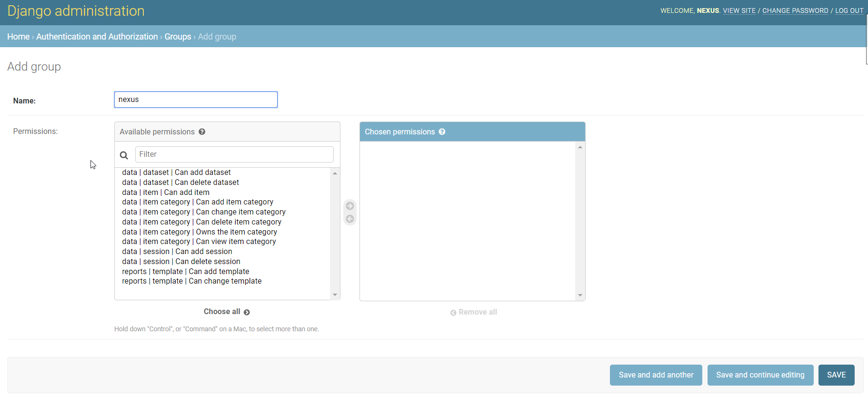Open the VIEW SITE link
Image resolution: width=868 pixels, height=398 pixels.
tap(739, 10)
